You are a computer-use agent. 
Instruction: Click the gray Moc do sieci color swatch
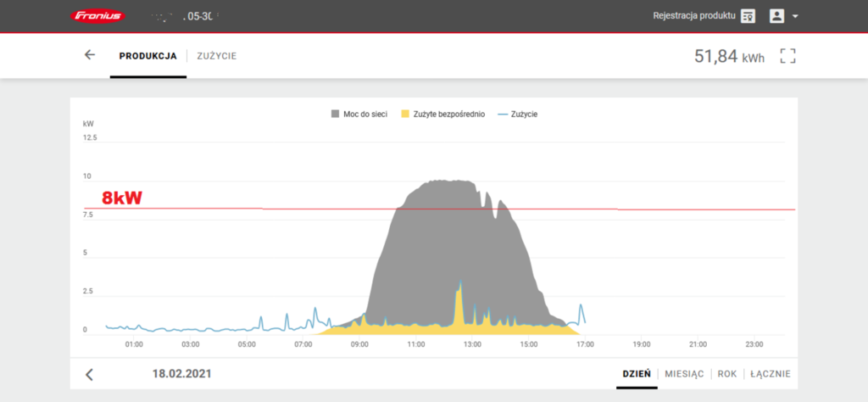coord(334,114)
